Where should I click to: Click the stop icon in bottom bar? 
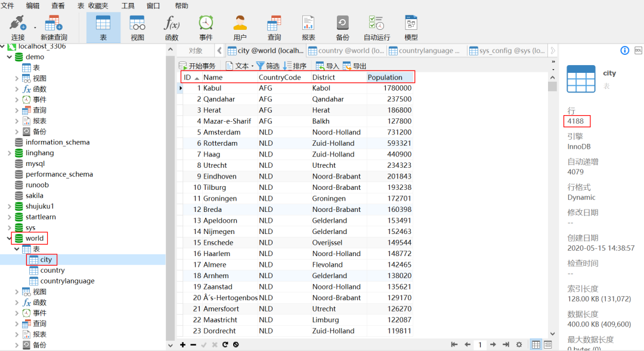click(x=236, y=344)
